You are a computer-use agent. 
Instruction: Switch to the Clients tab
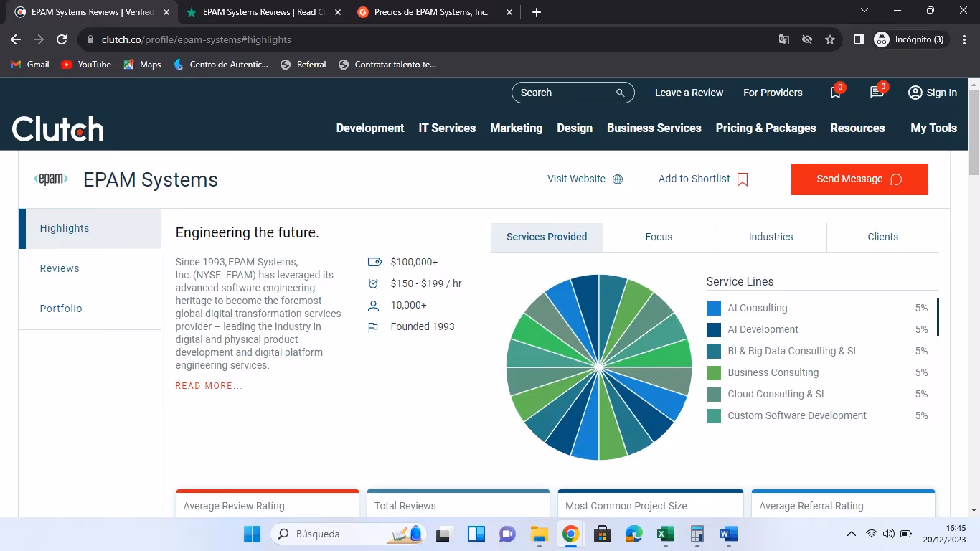[882, 237]
